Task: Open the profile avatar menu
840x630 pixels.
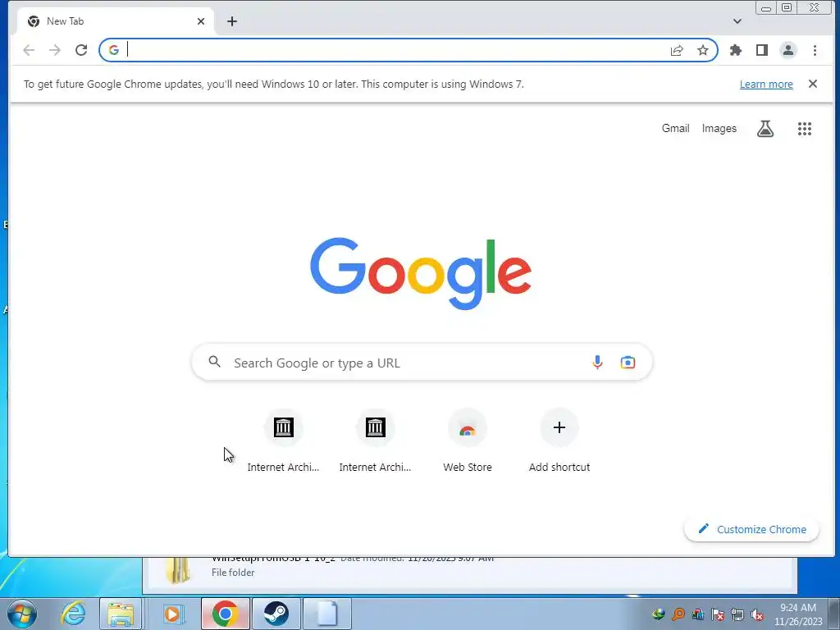Action: [788, 50]
